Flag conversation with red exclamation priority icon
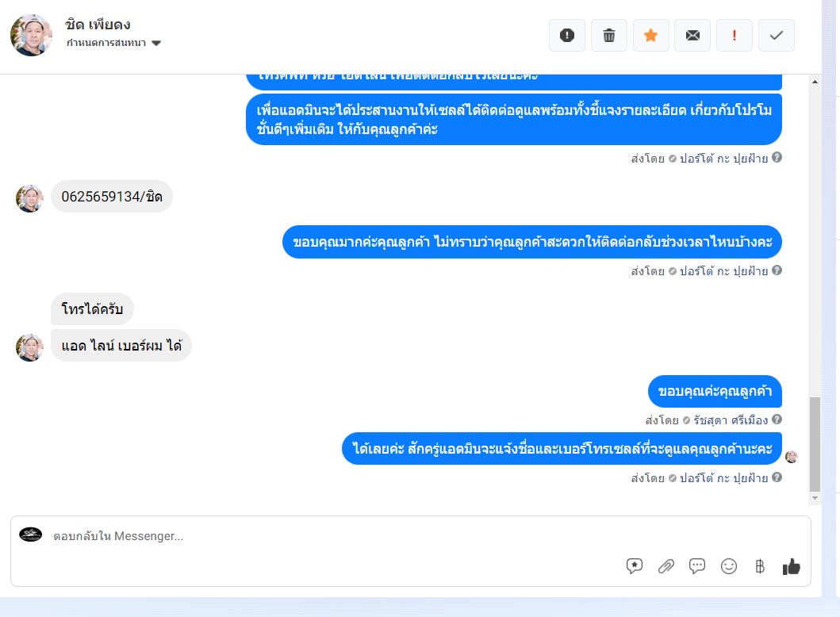Viewport: 840px width, 617px height. click(735, 36)
